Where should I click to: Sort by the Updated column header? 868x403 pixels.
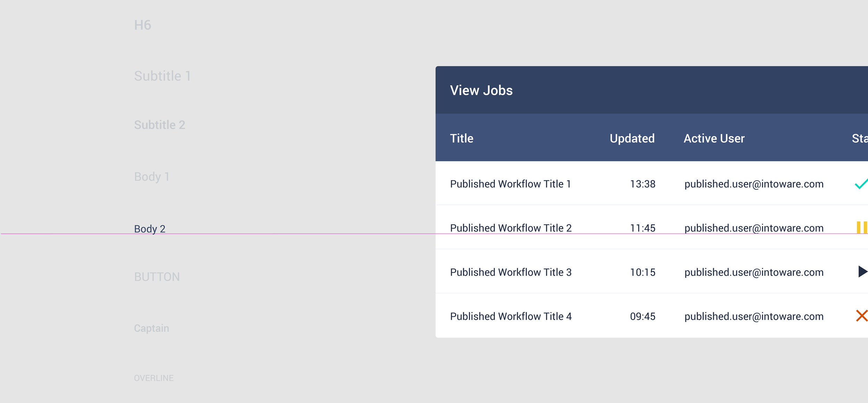click(x=632, y=138)
